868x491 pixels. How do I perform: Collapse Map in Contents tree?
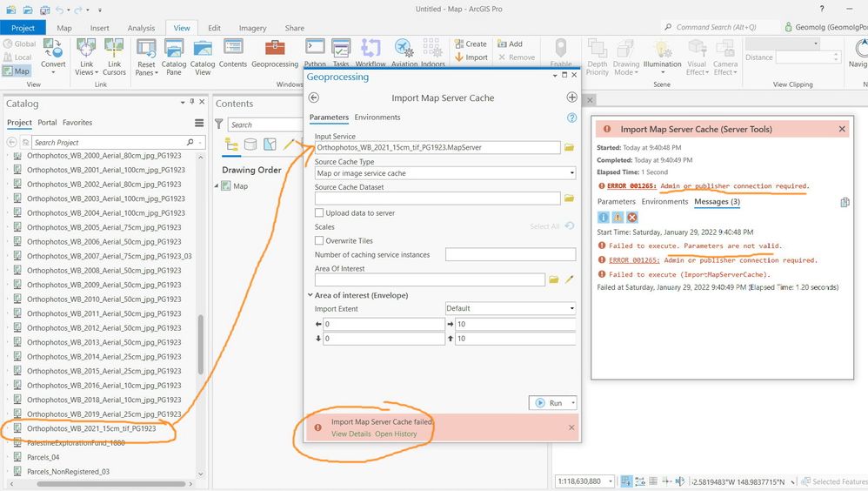pyautogui.click(x=217, y=186)
